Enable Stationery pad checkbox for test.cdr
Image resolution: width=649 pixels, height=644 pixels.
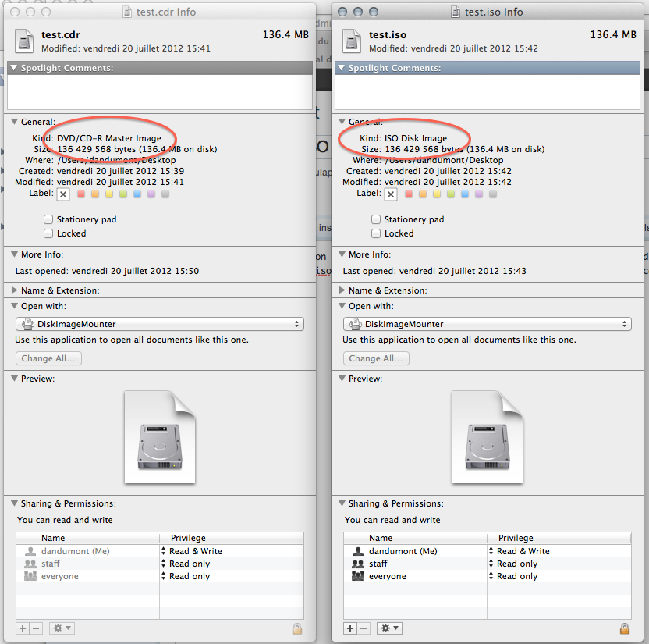point(49,220)
